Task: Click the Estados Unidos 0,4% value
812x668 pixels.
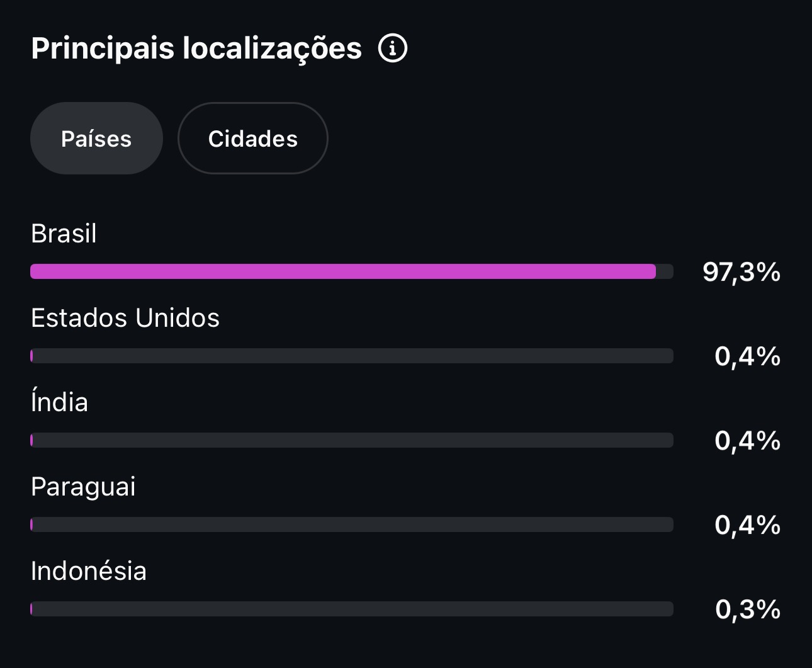Action: pyautogui.click(x=747, y=356)
